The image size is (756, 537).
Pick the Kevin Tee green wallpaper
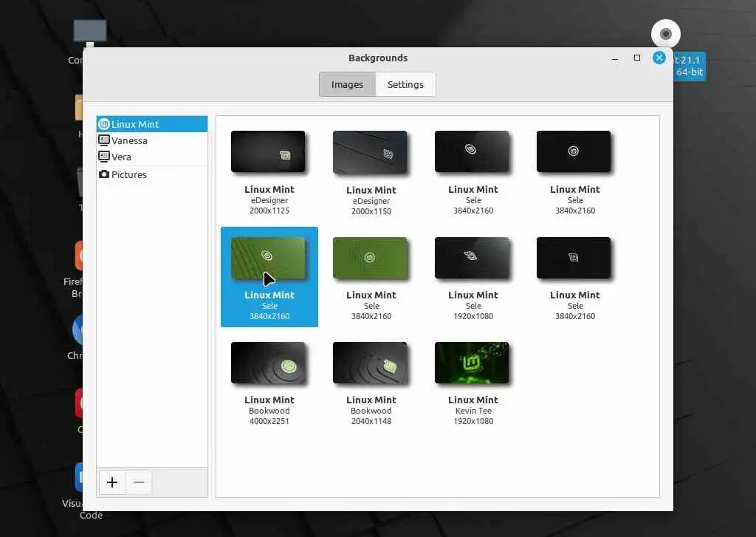click(x=472, y=363)
